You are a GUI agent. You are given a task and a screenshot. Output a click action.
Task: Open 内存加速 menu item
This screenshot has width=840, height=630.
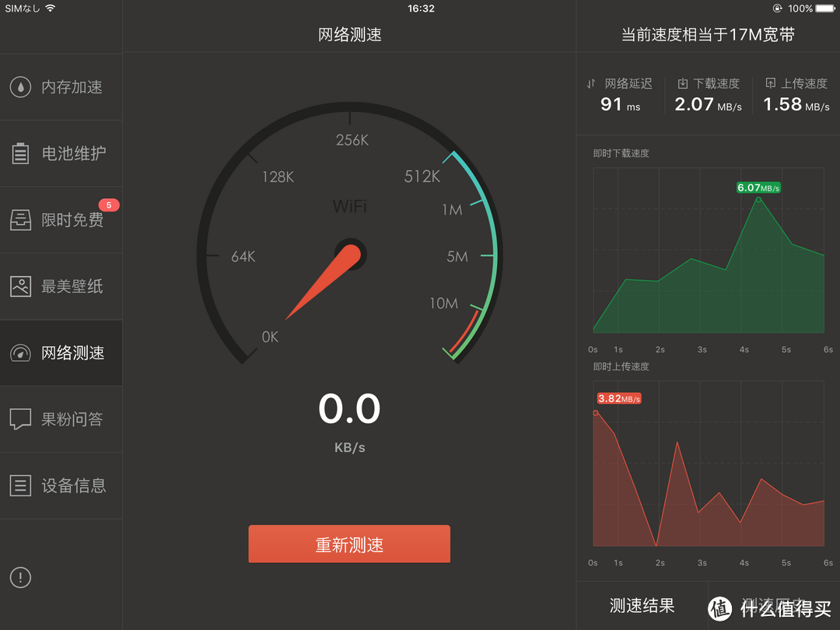61,87
